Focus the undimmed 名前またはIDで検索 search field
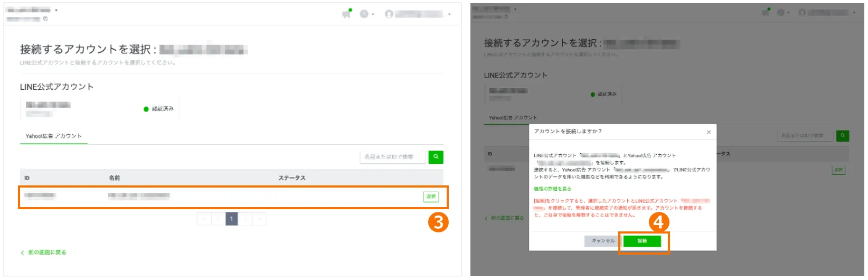 (392, 157)
